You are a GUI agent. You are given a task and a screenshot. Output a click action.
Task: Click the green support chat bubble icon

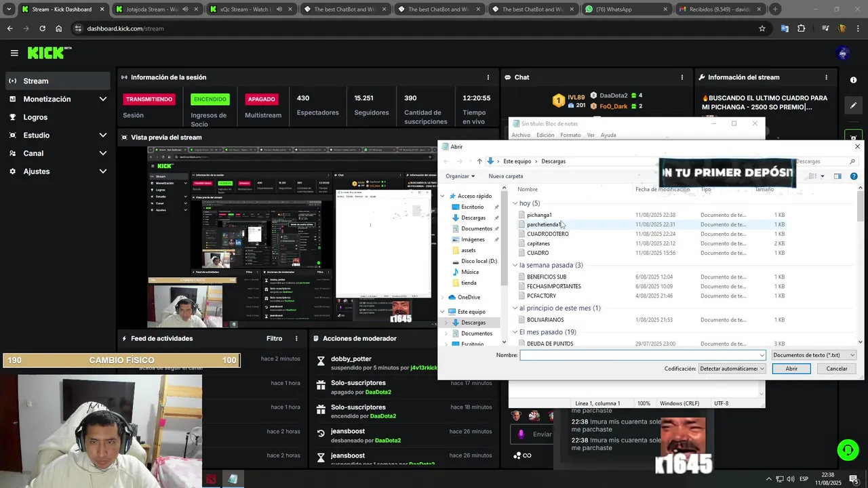pos(847,450)
